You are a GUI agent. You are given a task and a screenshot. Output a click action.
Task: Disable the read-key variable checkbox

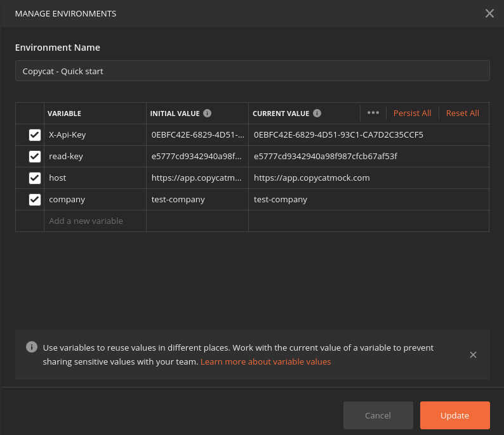point(35,157)
